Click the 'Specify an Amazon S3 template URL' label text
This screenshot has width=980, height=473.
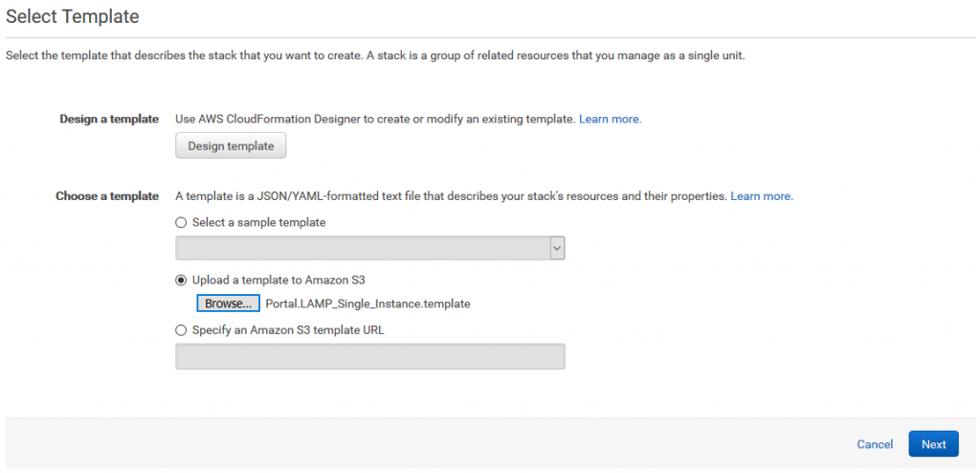[x=288, y=329]
